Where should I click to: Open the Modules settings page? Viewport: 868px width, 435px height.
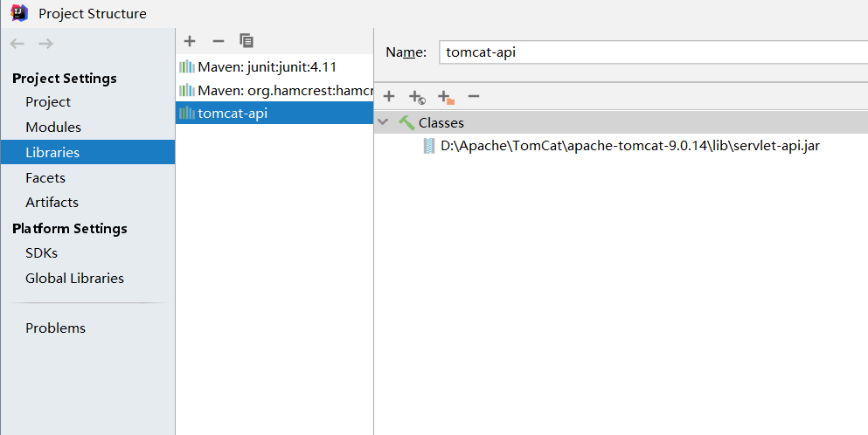coord(53,128)
